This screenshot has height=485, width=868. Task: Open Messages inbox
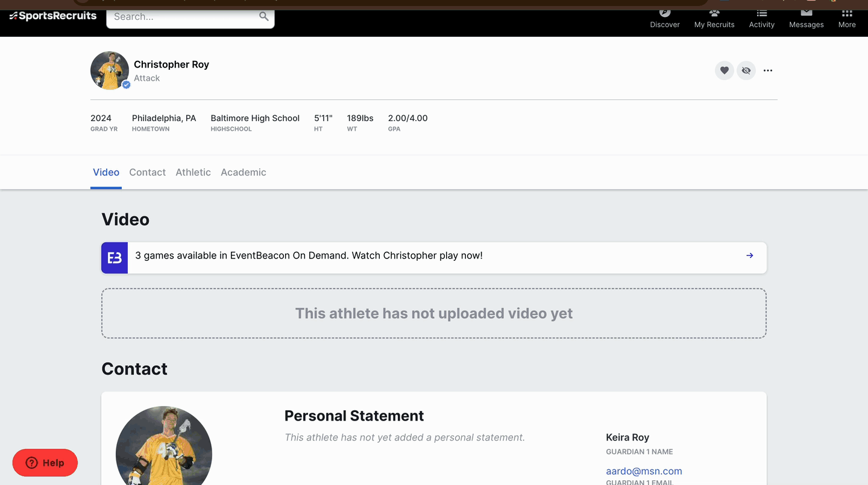coord(807,19)
